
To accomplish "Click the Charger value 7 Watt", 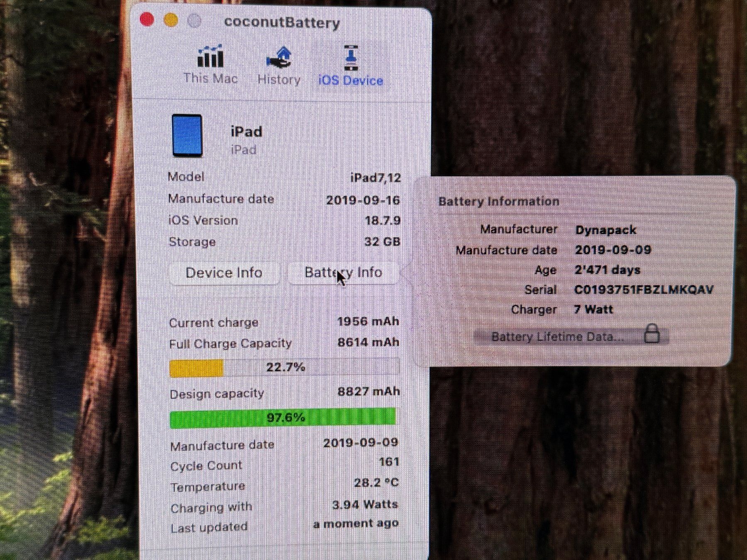I will 593,309.
